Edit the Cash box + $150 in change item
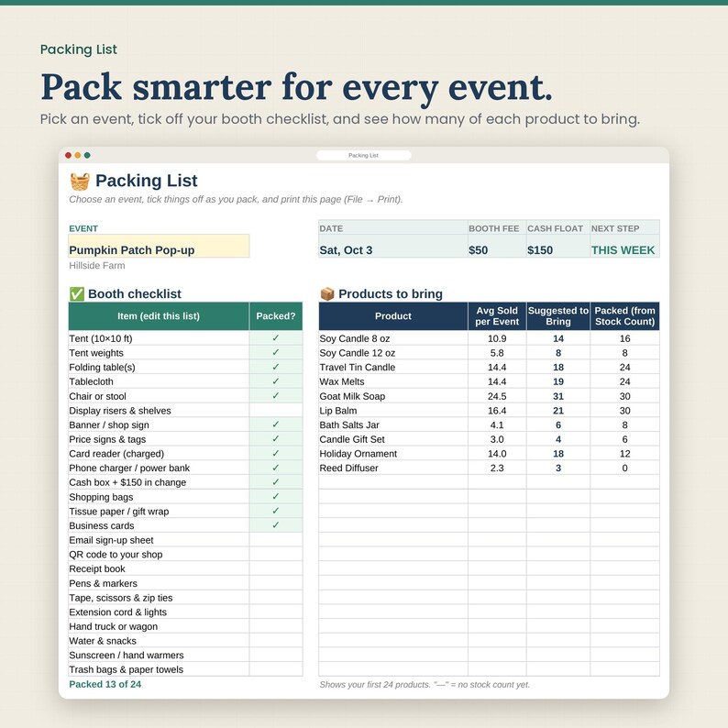This screenshot has width=728, height=728. [159, 482]
